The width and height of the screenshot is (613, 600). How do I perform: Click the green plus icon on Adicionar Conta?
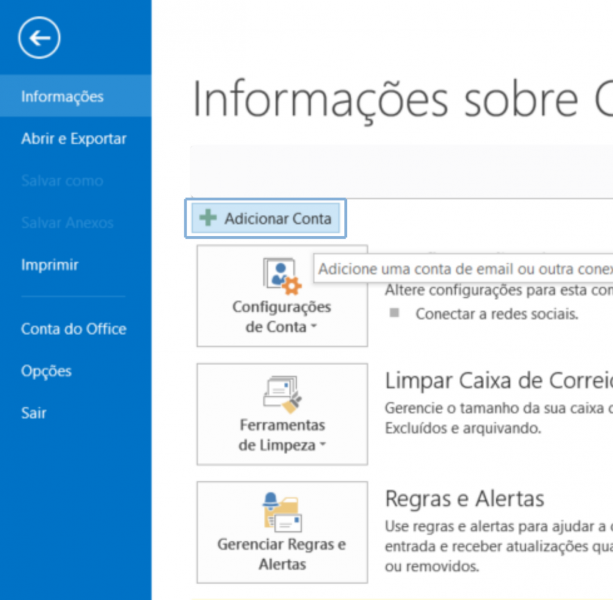coord(208,218)
